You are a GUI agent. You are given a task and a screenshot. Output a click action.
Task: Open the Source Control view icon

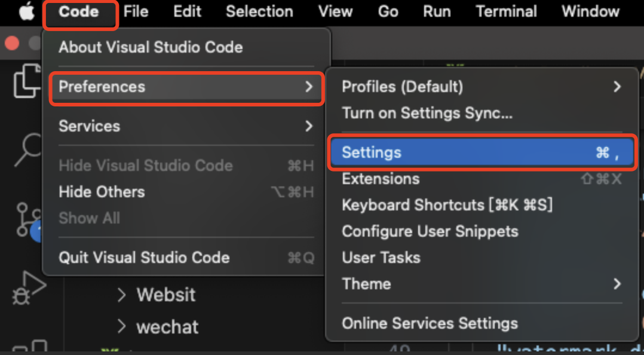[x=29, y=220]
